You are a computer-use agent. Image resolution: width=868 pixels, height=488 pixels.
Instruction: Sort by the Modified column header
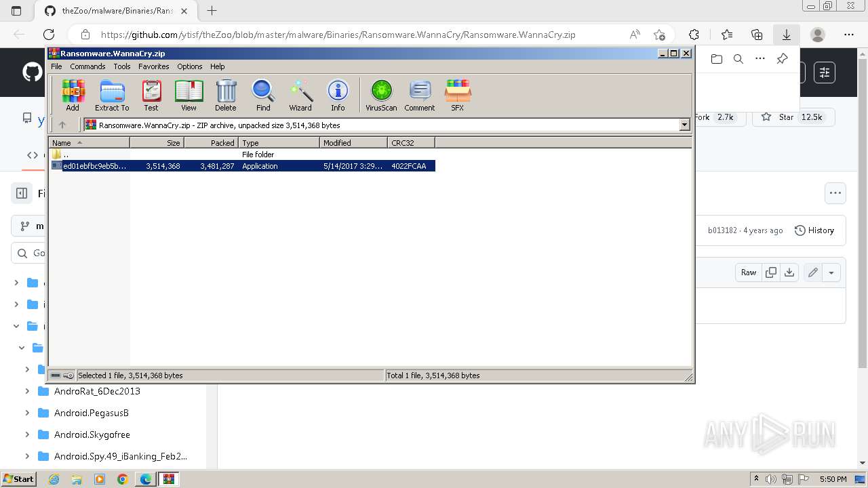(x=353, y=142)
